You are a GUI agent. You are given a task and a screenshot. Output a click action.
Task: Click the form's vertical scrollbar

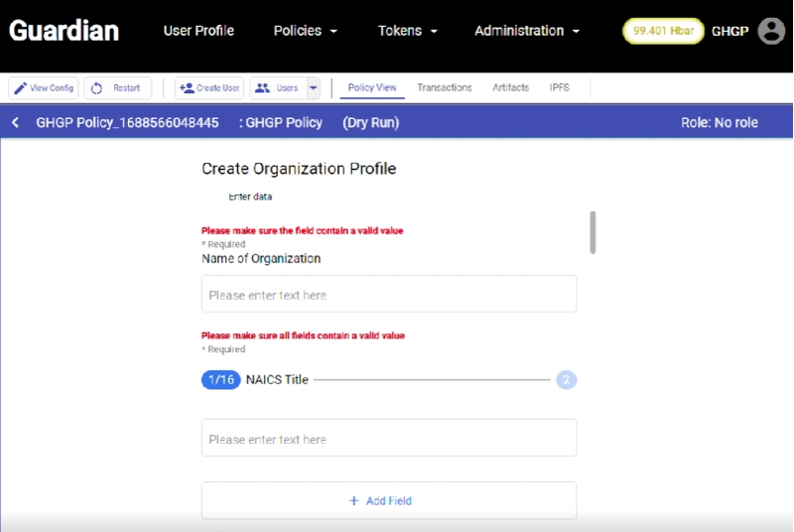(593, 232)
